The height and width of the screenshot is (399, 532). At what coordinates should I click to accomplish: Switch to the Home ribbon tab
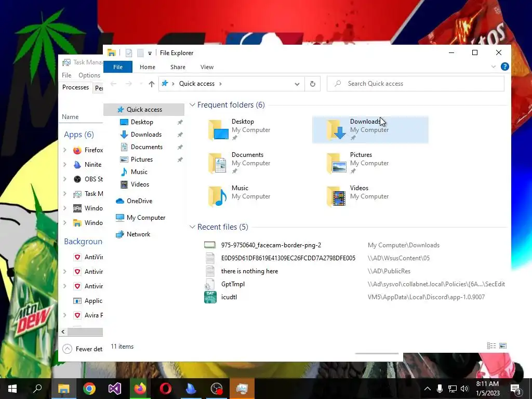pos(147,67)
